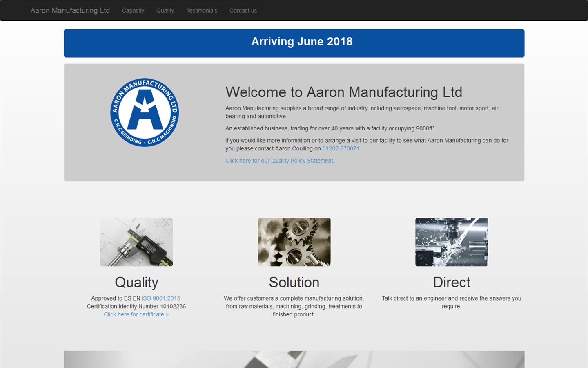The image size is (588, 368).
Task: Select Aaron Manufacturing Ltd in the navbar
Action: click(x=70, y=11)
